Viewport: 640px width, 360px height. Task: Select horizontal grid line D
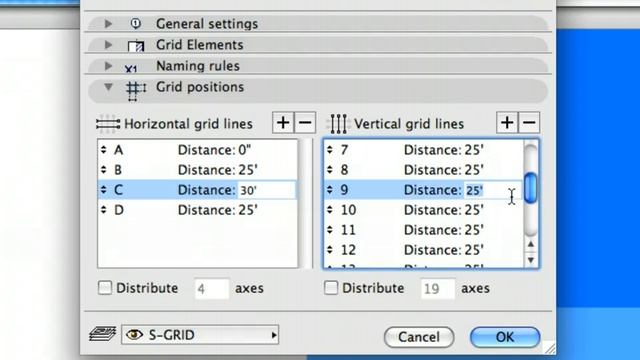pyautogui.click(x=198, y=210)
